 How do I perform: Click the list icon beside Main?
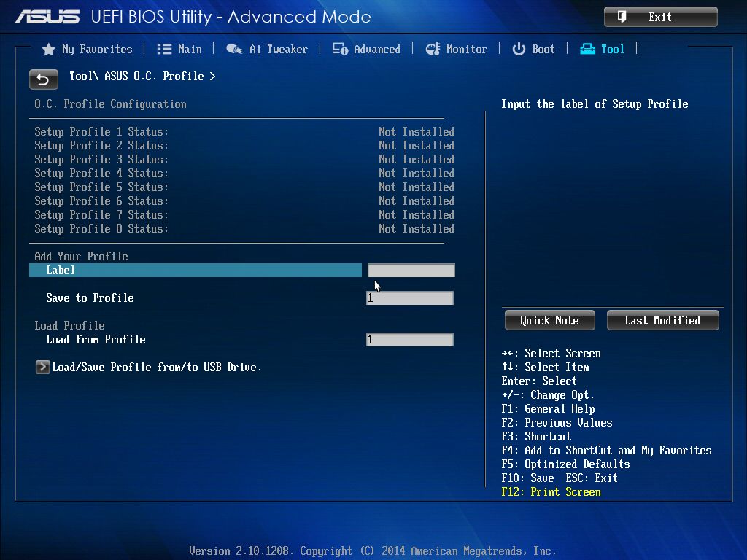click(164, 49)
